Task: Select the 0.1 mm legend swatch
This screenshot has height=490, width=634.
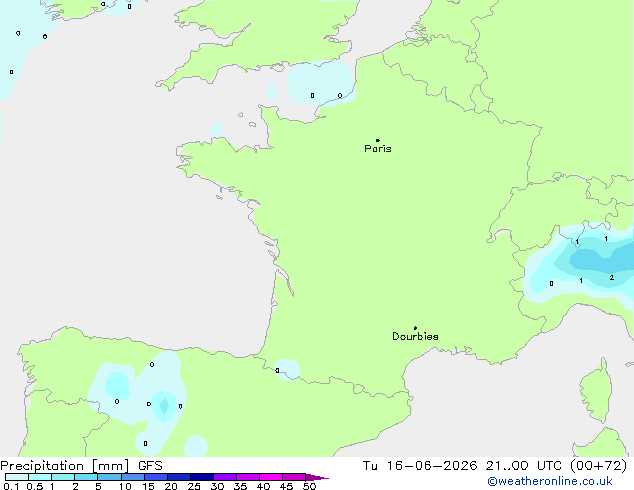Action: click(x=17, y=477)
